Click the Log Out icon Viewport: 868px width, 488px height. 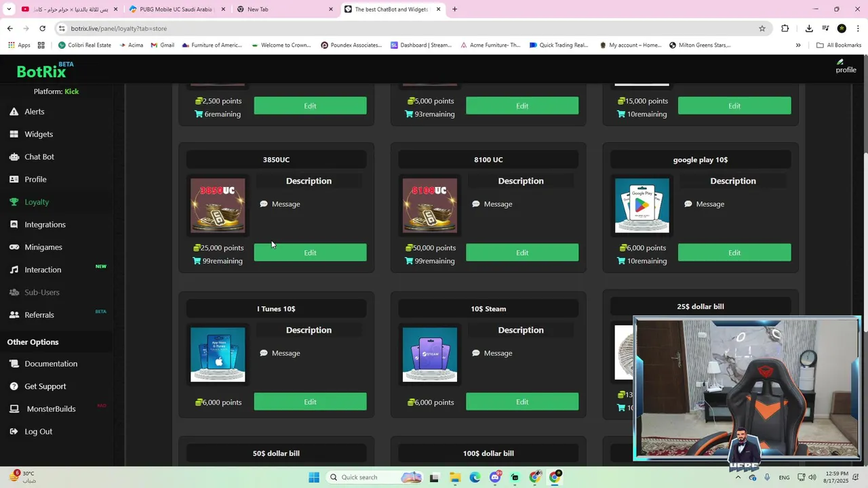14,432
